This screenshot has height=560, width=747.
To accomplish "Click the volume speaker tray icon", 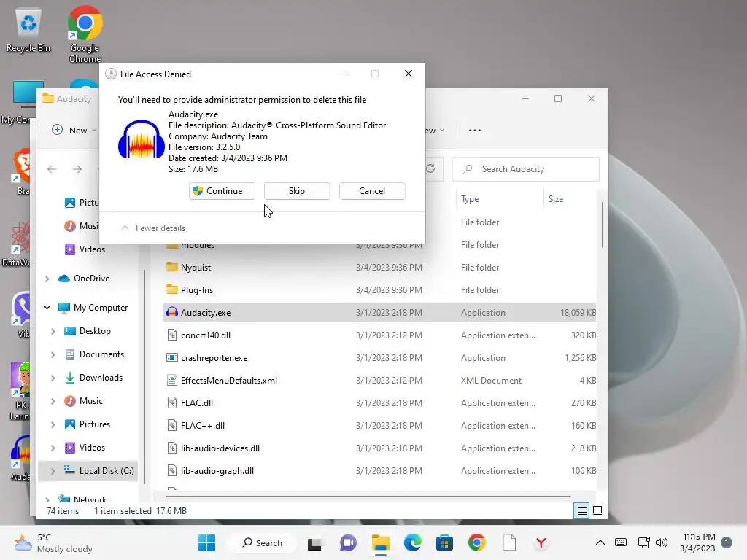I will coord(661,542).
